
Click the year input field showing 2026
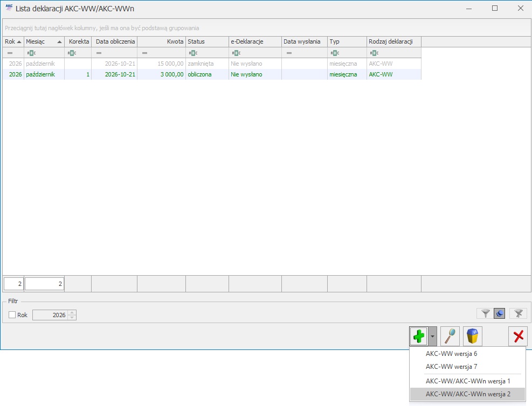pos(50,315)
